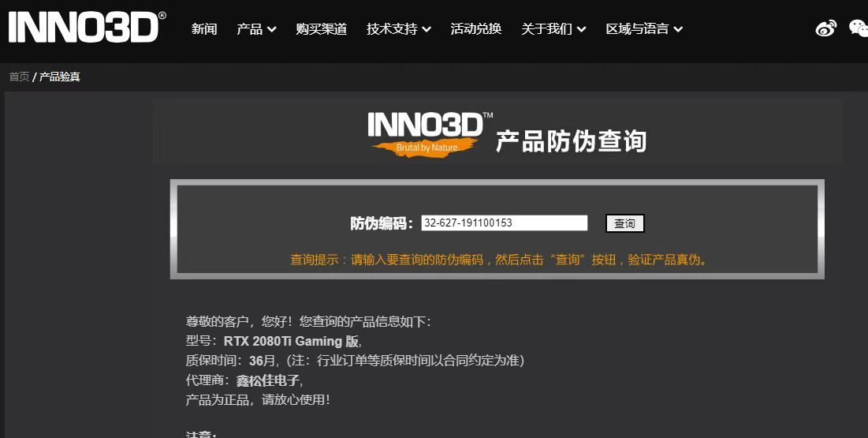Image resolution: width=868 pixels, height=438 pixels.
Task: Go to 首页 via the breadcrumb
Action: [x=19, y=77]
